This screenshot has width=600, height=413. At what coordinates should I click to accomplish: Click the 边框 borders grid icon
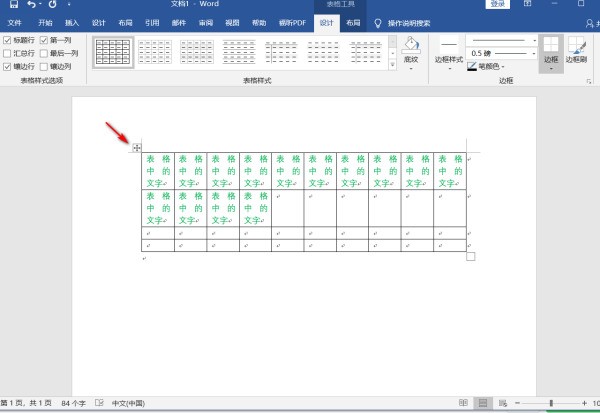(551, 44)
